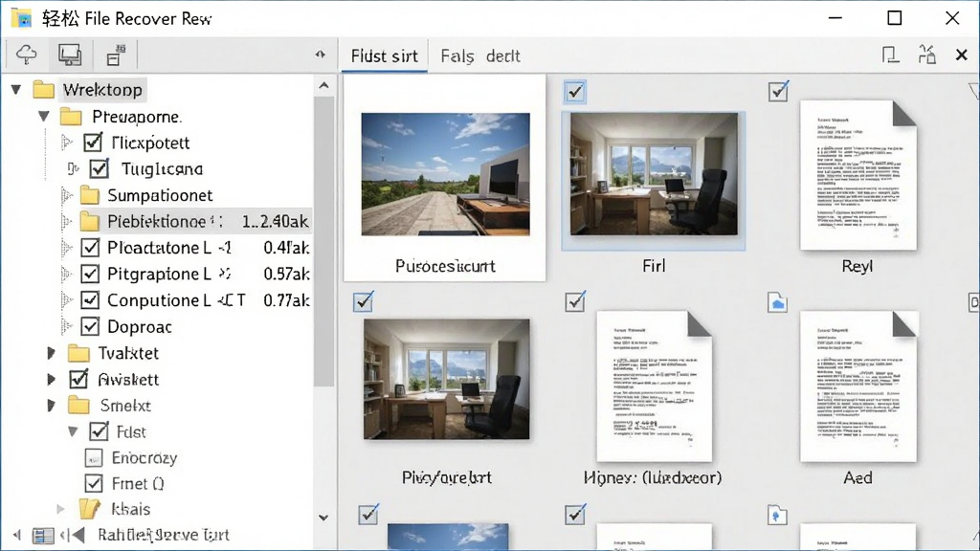The image size is (980, 551).
Task: Toggle the Awskett checkbox
Action: tap(78, 379)
